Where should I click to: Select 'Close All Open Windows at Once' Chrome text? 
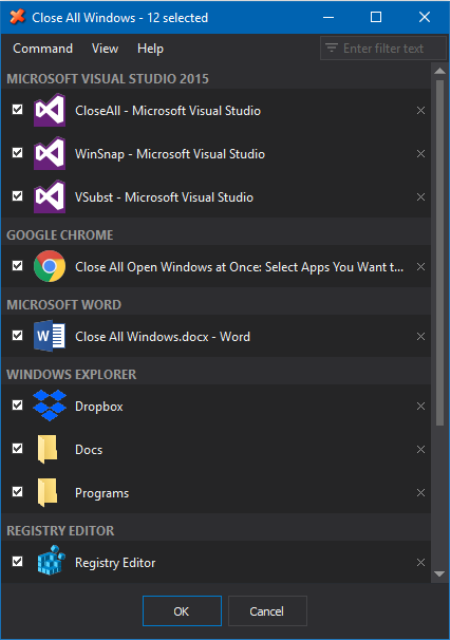(239, 267)
